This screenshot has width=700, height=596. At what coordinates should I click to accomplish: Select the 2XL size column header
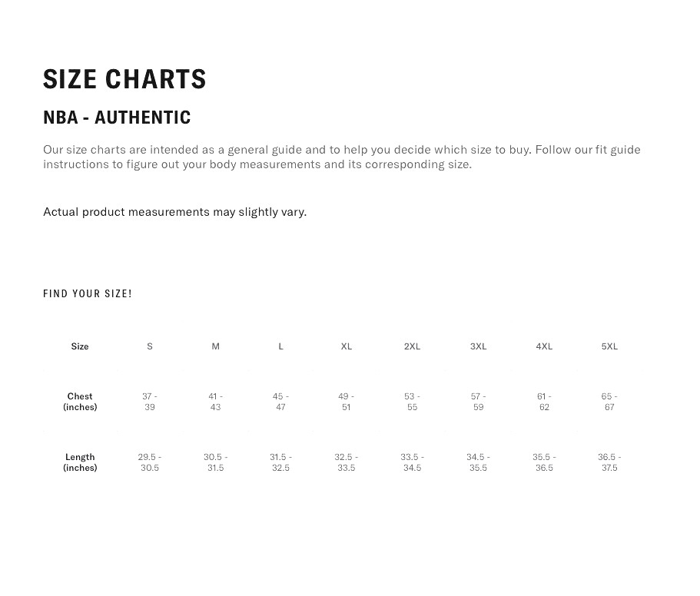[x=412, y=346]
